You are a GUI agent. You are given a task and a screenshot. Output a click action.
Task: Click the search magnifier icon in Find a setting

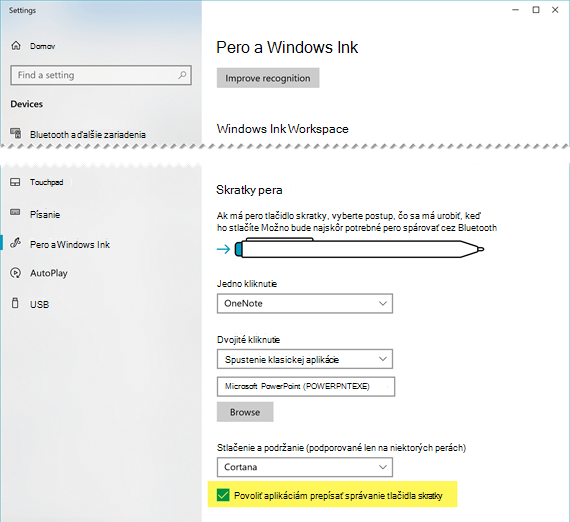point(182,75)
